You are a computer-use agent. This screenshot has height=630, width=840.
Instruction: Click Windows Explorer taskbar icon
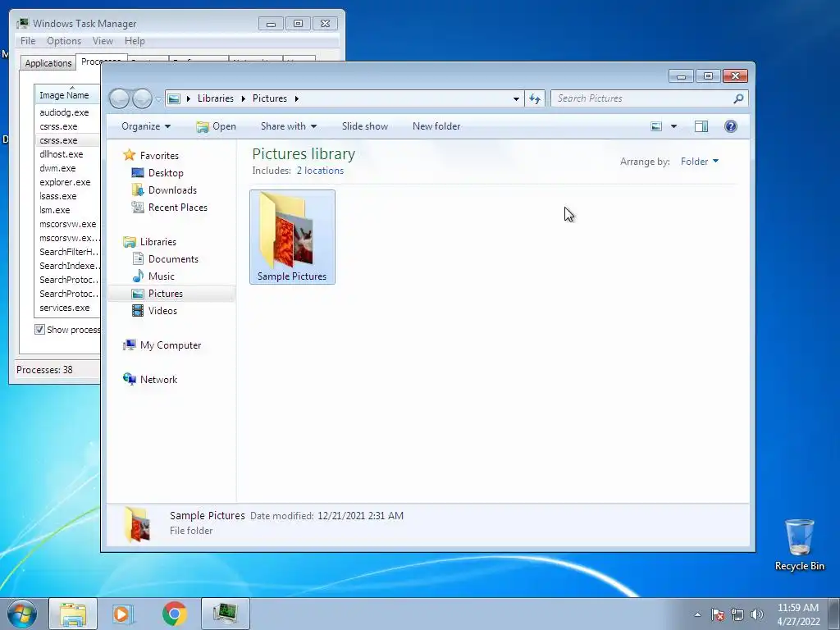(73, 614)
